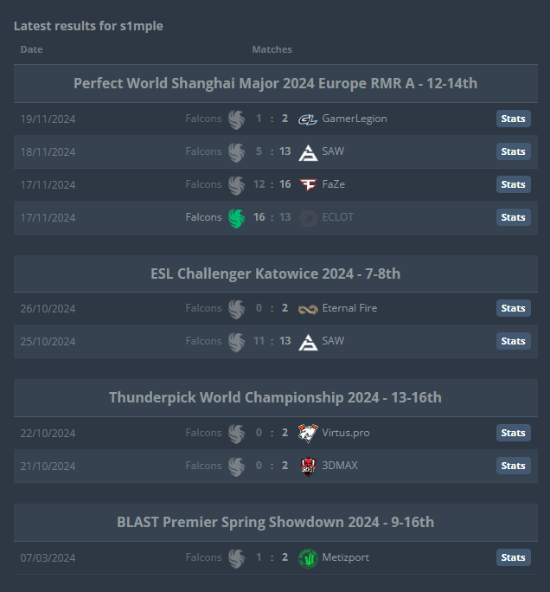Click the Metizport green logo icon

(x=308, y=558)
